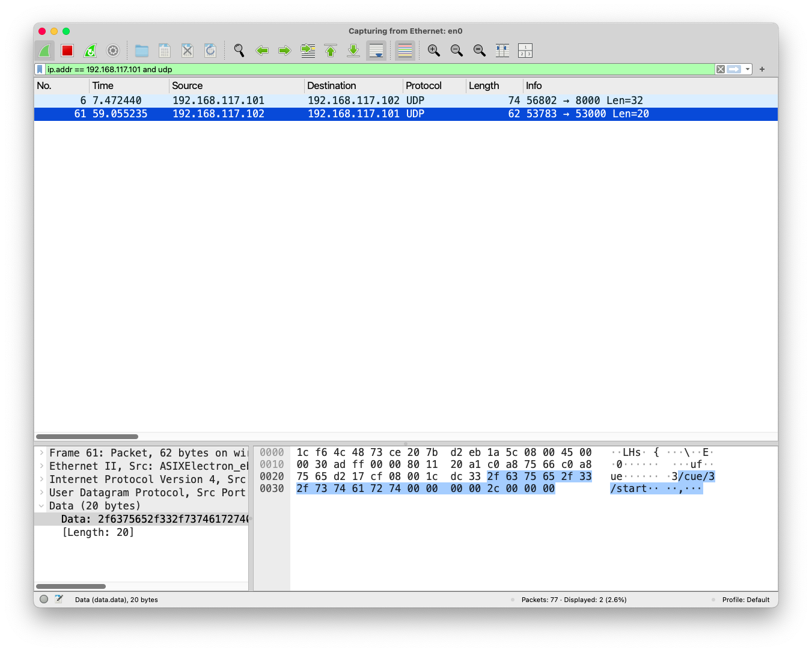Toggle packet list colorization

(x=405, y=51)
